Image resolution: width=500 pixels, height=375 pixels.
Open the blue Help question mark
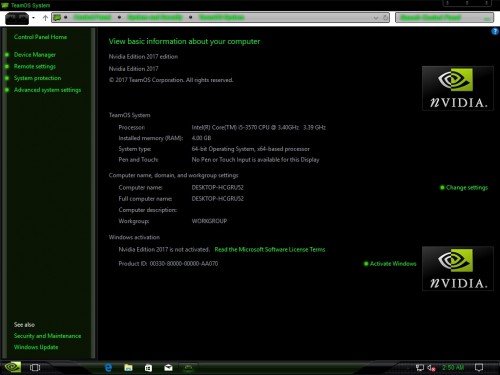pos(495,31)
